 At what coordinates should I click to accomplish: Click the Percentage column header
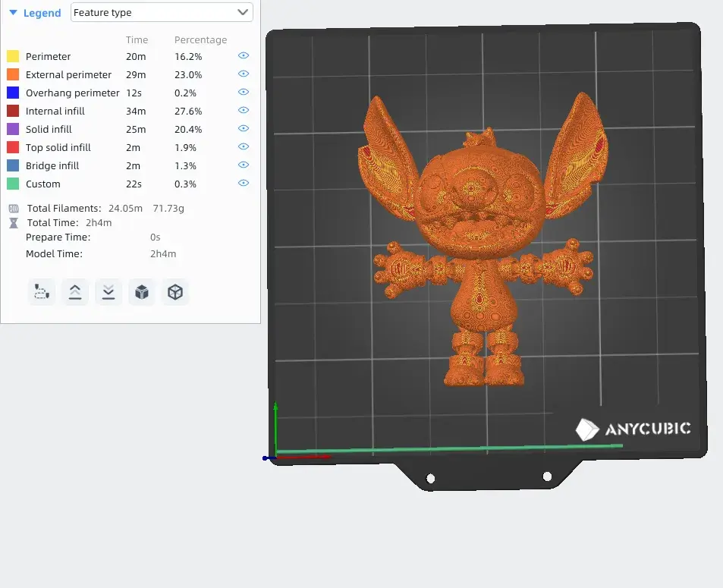(200, 39)
